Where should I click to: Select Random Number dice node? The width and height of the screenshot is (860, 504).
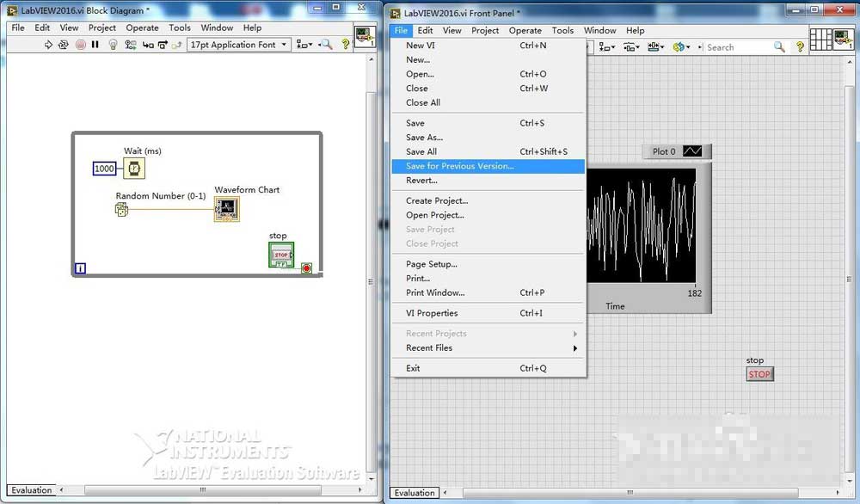click(x=122, y=209)
